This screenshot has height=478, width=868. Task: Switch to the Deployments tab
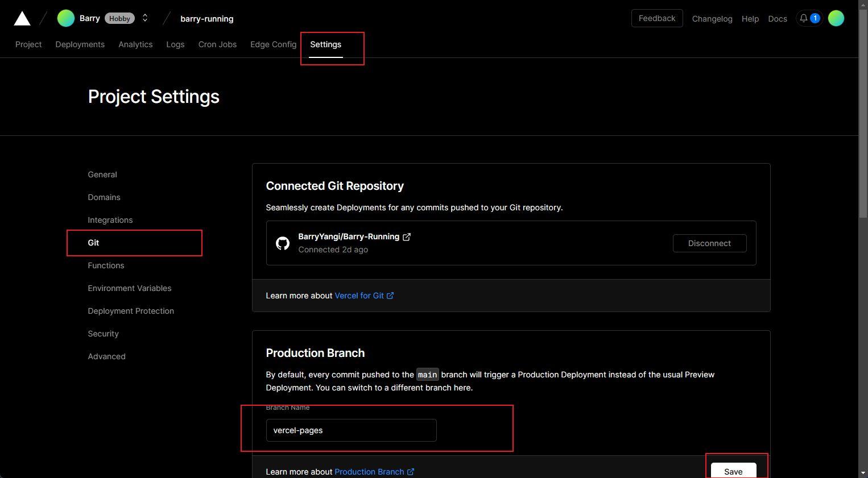coord(80,44)
